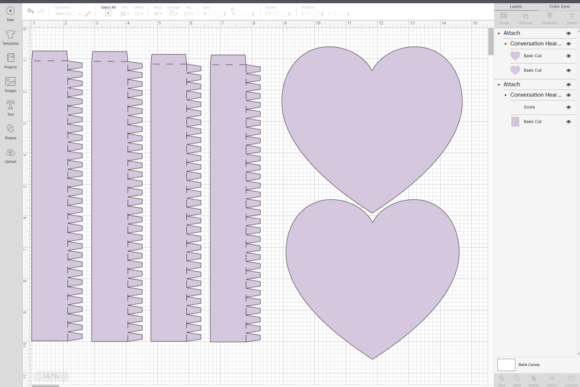The image size is (580, 387).
Task: Open the Projects panel
Action: [x=10, y=58]
